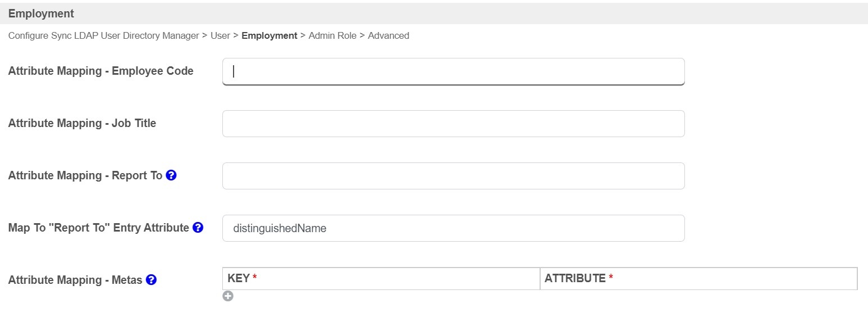Show help tooltip for Attribute Mapping - Metas
This screenshot has height=326, width=868.
click(x=151, y=279)
